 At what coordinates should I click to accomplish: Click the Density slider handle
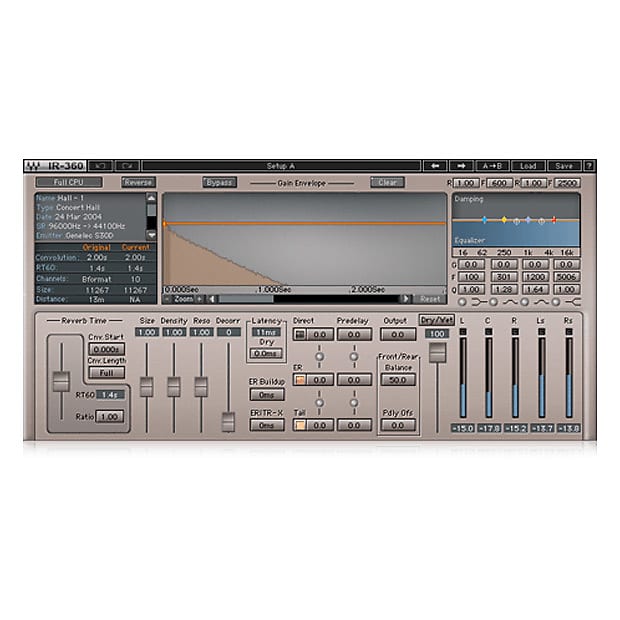point(174,387)
